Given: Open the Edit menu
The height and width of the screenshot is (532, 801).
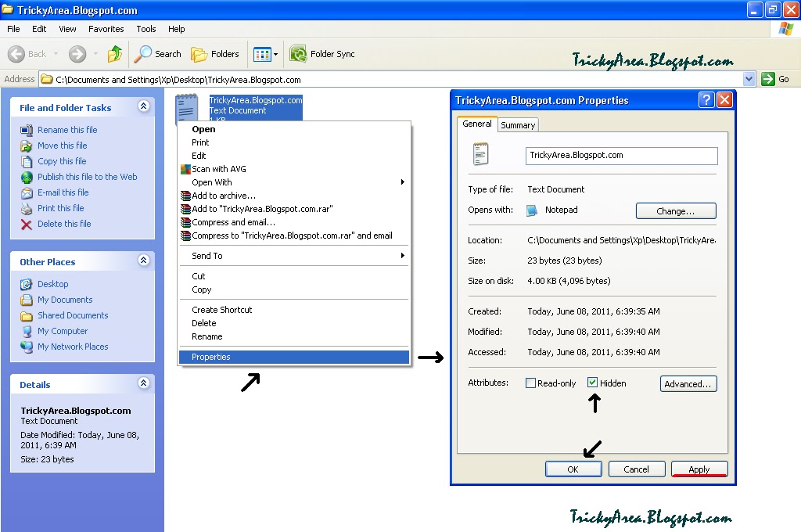Looking at the screenshot, I should click(39, 29).
